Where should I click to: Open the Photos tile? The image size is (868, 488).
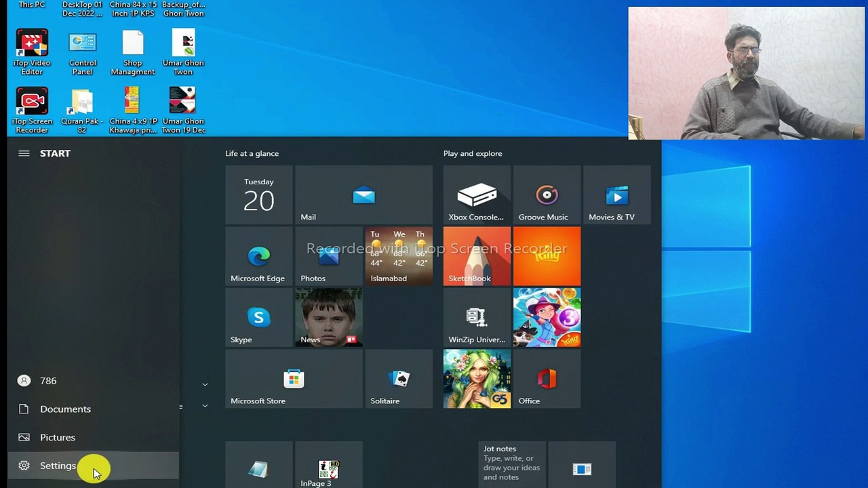click(x=329, y=256)
